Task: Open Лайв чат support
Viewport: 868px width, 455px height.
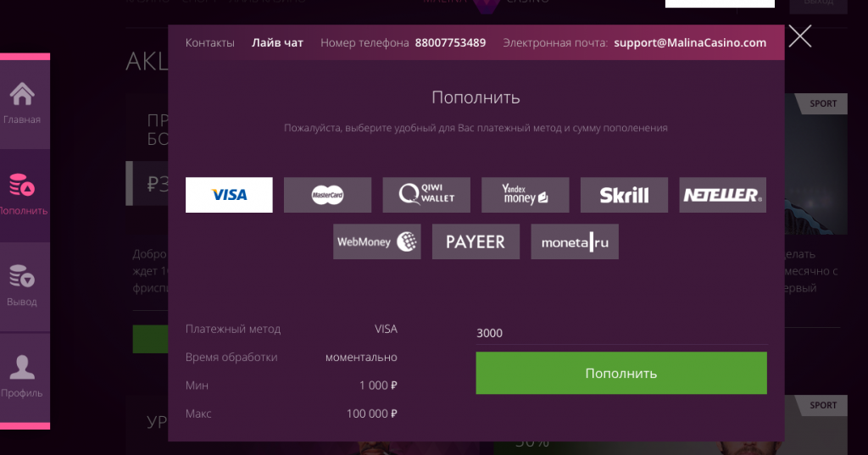Action: [x=277, y=42]
